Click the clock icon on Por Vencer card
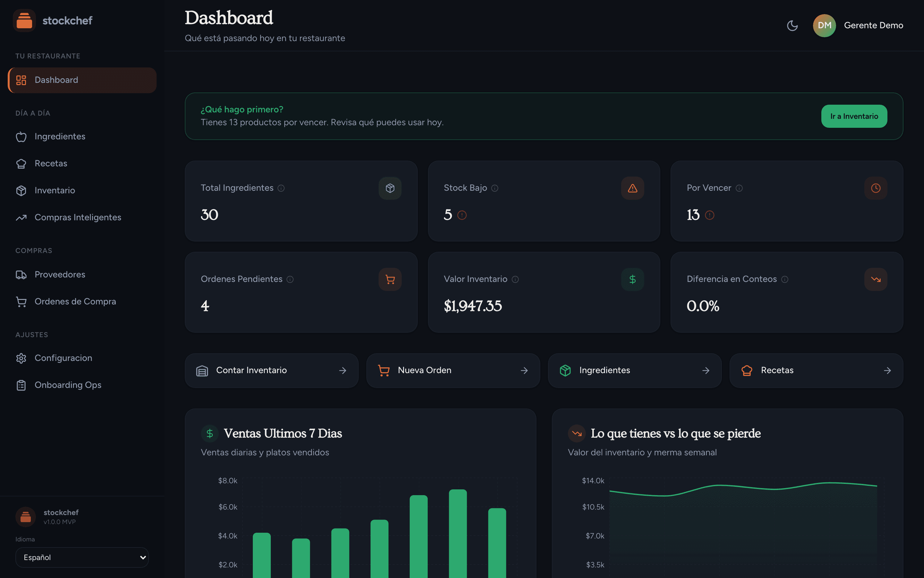The width and height of the screenshot is (924, 578). coord(876,188)
